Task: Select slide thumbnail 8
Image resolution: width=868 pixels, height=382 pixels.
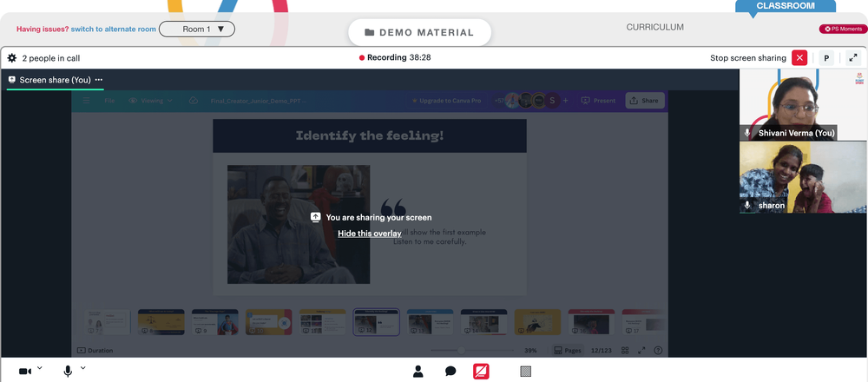Action: pos(161,322)
